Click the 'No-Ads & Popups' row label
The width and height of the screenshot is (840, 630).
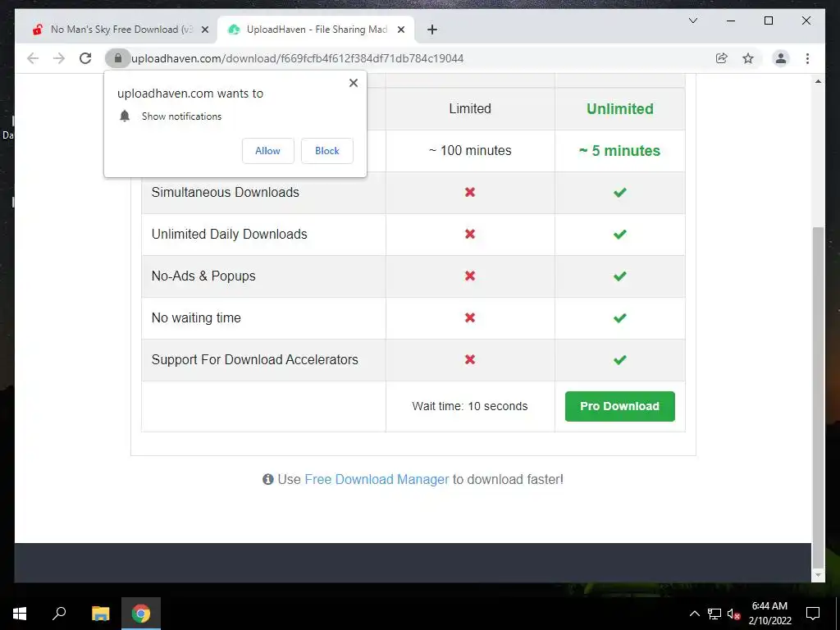coord(203,276)
